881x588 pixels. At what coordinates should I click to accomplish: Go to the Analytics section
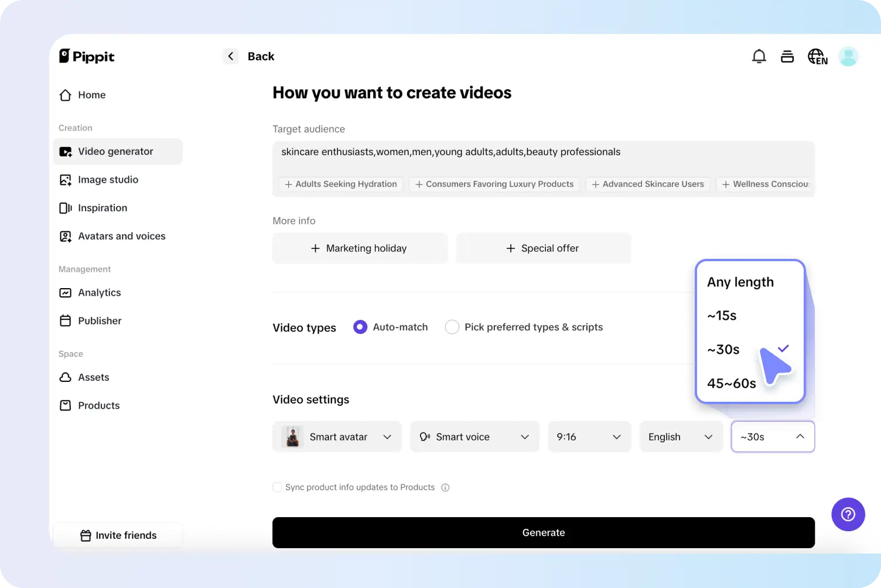pos(99,292)
